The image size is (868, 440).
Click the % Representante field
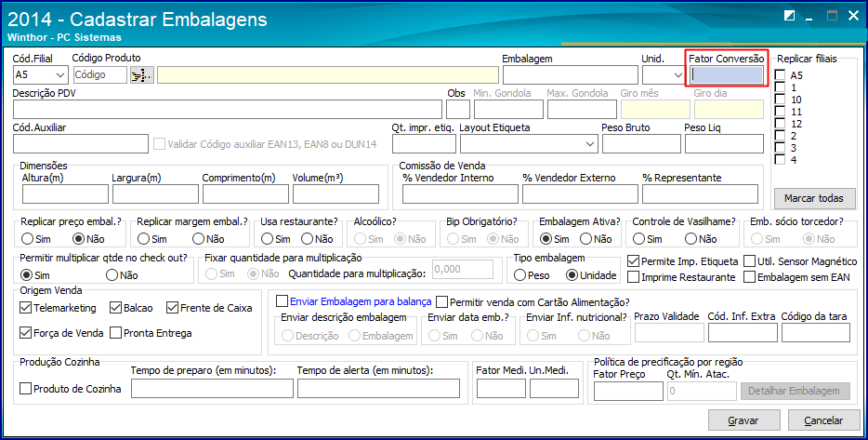click(x=701, y=194)
